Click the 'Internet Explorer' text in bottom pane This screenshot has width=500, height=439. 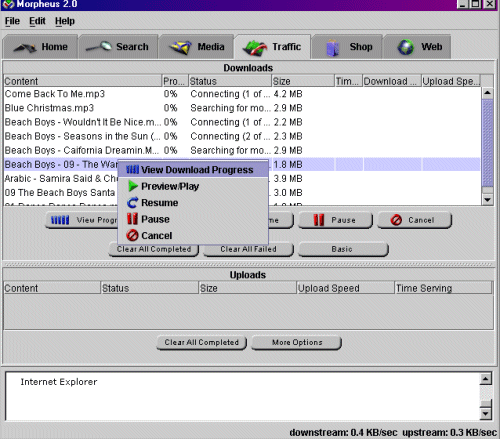coord(59,382)
